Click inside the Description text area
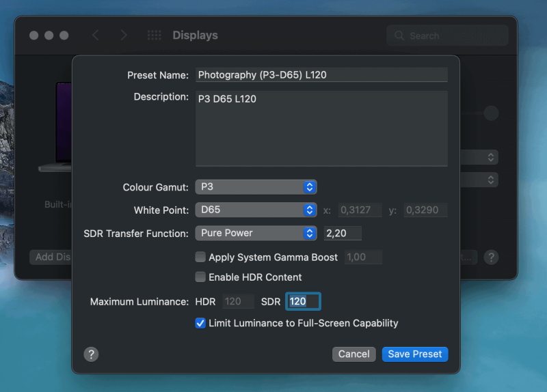547x392 pixels. pos(321,128)
